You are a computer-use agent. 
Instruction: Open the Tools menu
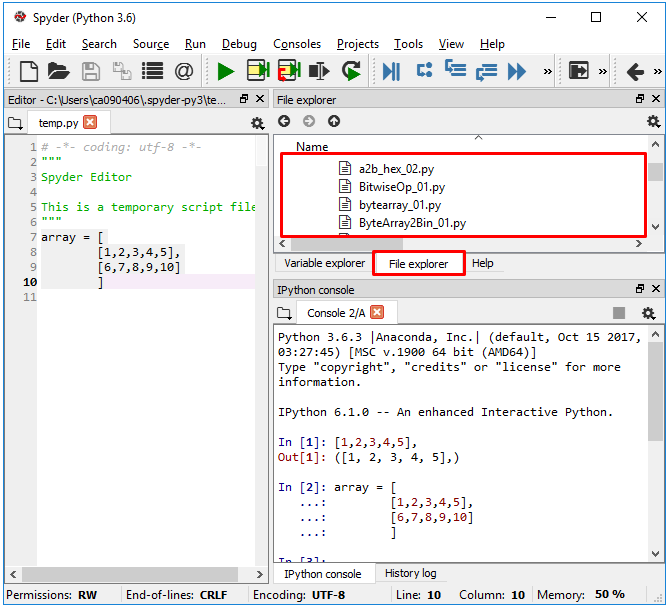point(408,44)
